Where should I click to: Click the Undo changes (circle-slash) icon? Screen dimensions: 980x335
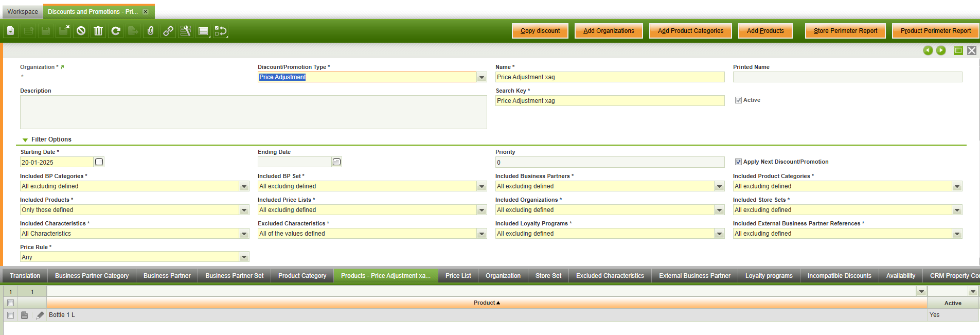(x=81, y=31)
